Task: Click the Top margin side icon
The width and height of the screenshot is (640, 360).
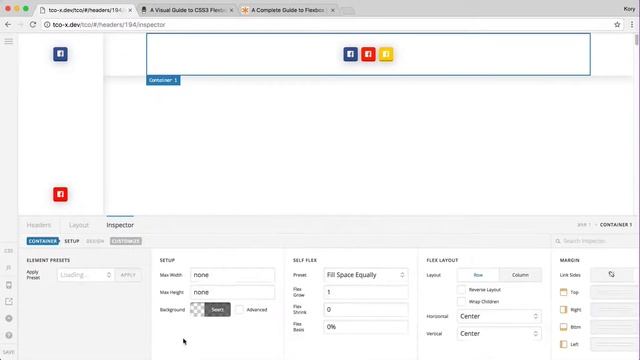Action: tap(564, 292)
